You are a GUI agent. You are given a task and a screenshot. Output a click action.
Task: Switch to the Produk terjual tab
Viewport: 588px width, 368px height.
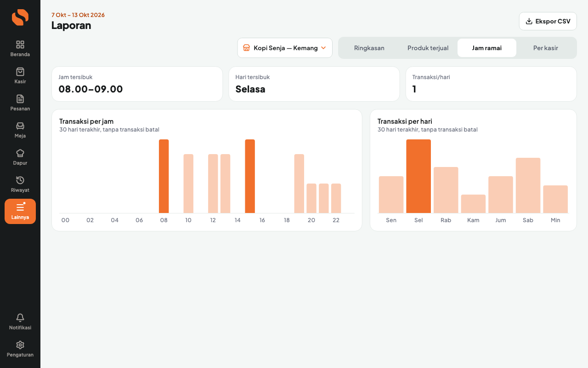click(428, 48)
